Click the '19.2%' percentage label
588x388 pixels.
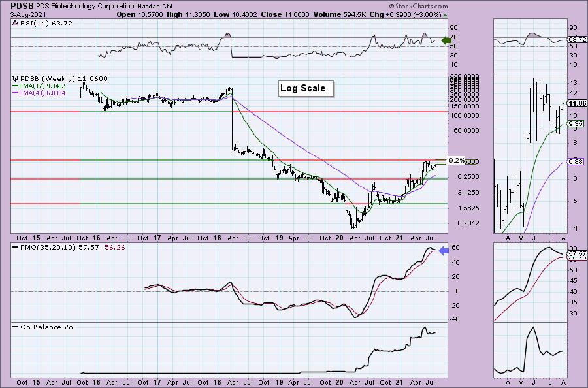tap(455, 161)
